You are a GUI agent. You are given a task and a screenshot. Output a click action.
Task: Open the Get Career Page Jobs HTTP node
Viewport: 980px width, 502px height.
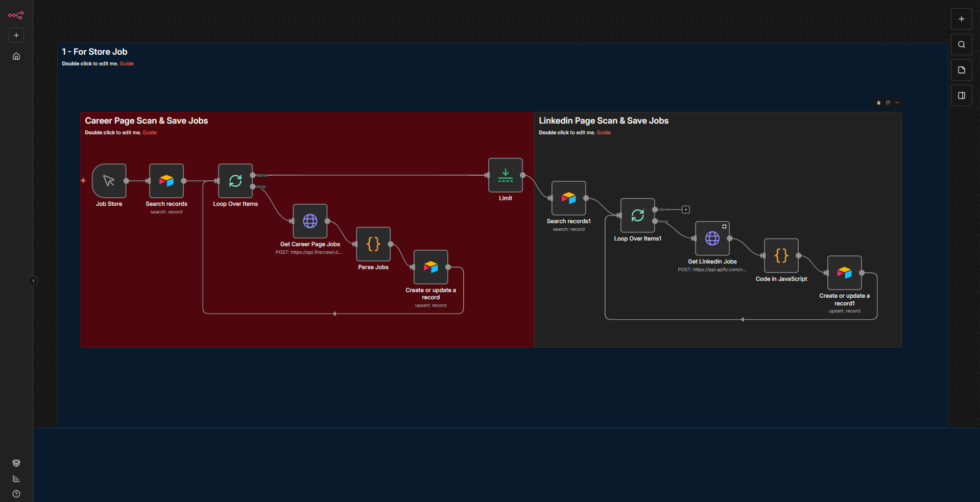click(x=309, y=221)
